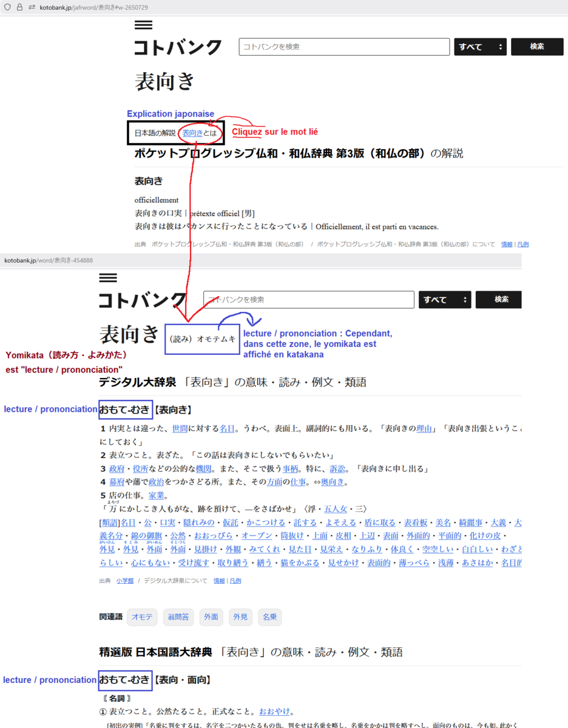Open the 情報 link under デジタル大辞泉 entry
The width and height of the screenshot is (568, 728).
219,581
